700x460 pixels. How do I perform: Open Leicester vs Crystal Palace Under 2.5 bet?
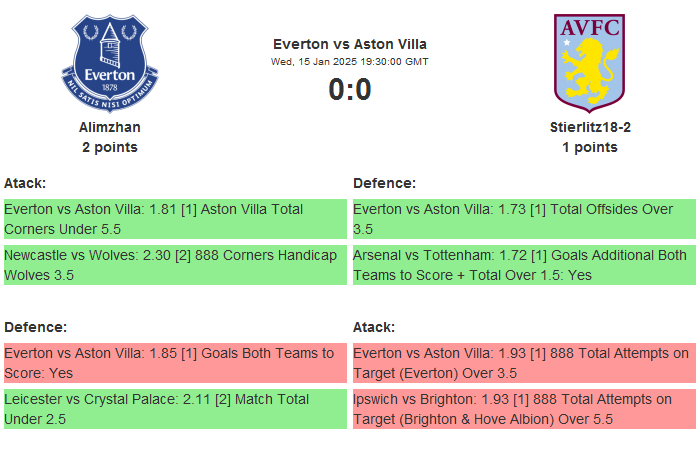point(174,409)
